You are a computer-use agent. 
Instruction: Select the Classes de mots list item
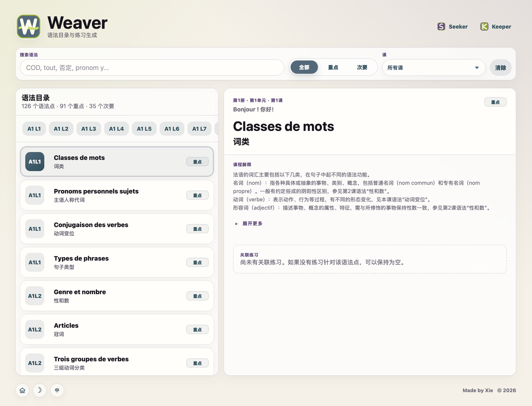[x=117, y=162]
